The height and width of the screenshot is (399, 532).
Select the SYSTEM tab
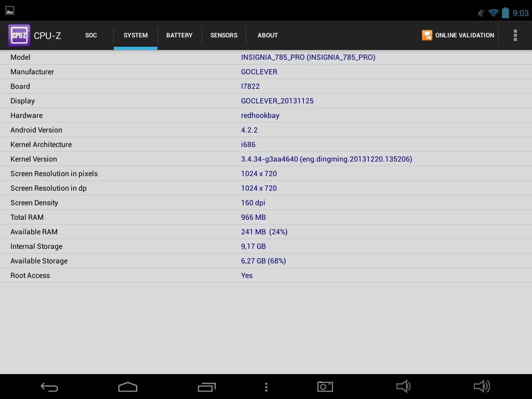[x=136, y=35]
